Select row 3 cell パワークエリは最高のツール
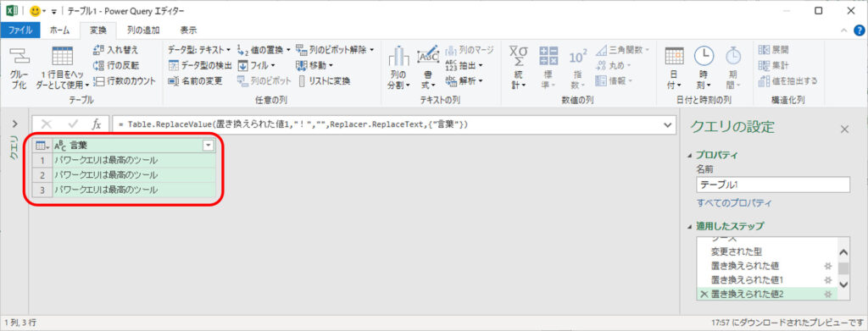Screen dimensions: 868x331 point(133,190)
